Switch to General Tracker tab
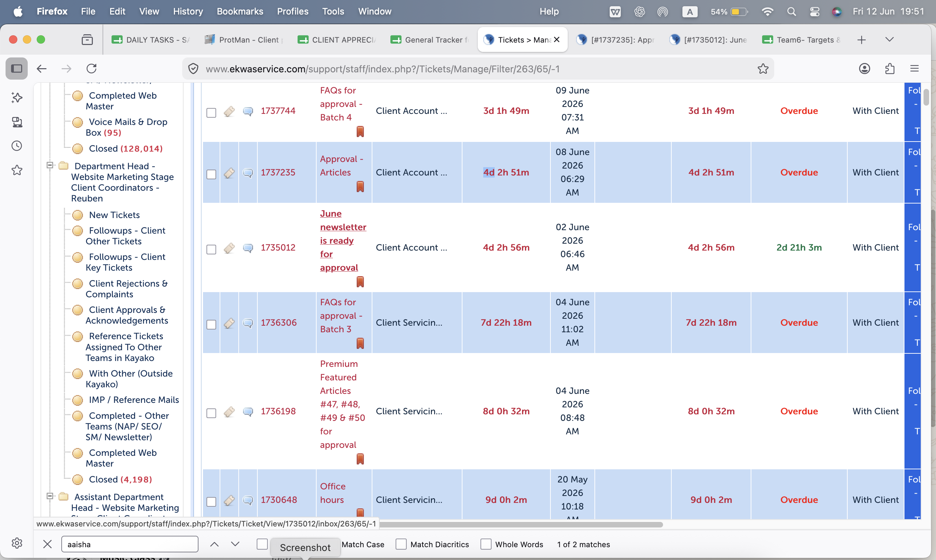This screenshot has height=560, width=936. point(429,39)
